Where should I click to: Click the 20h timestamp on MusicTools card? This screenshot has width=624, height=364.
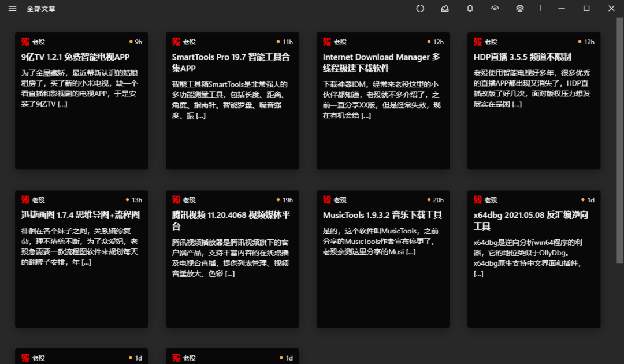[x=438, y=200]
